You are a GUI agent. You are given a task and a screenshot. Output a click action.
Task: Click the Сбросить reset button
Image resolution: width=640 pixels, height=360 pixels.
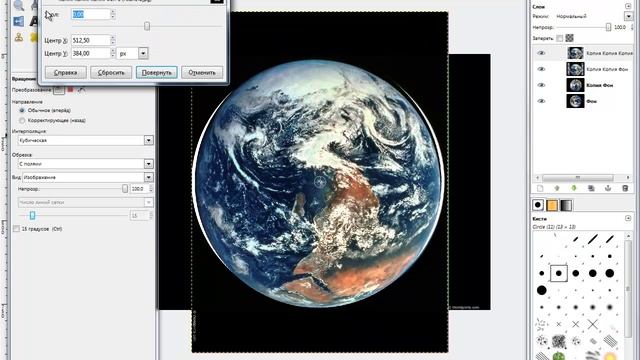(x=111, y=73)
